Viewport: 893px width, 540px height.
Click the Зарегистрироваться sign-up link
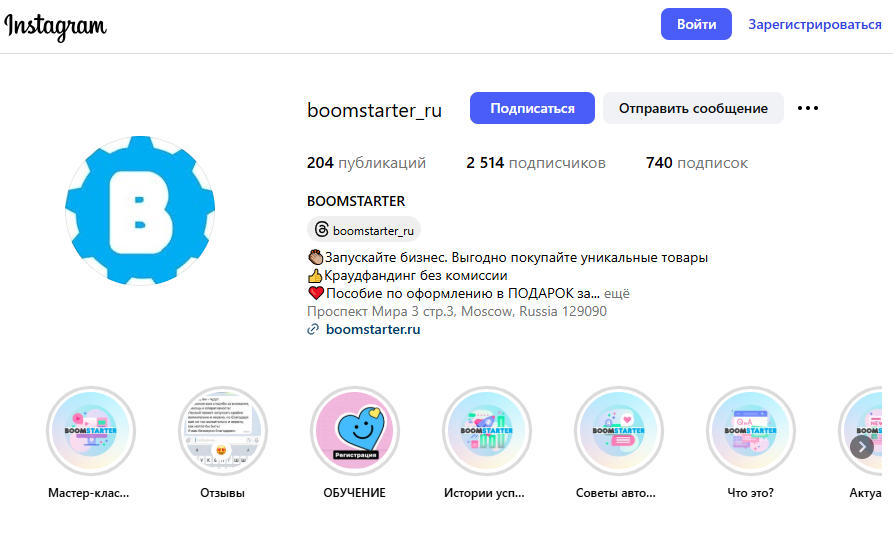pyautogui.click(x=814, y=24)
